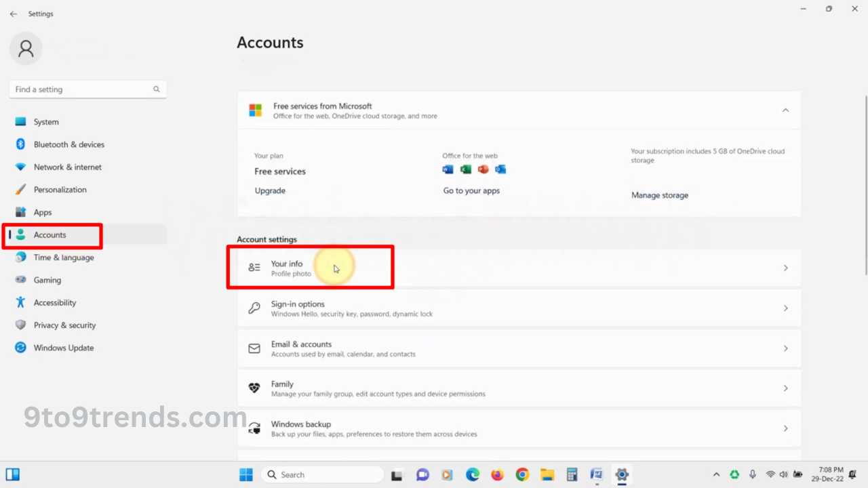Open Your info profile photo settings
This screenshot has height=488, width=868.
(519, 268)
